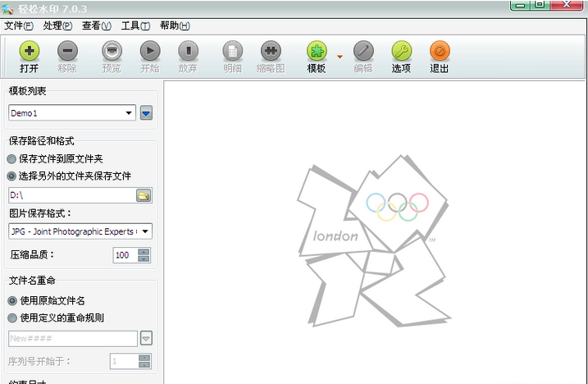The height and width of the screenshot is (384, 588).
Task: Expand the Demo1 template list dropdown
Action: [x=129, y=112]
